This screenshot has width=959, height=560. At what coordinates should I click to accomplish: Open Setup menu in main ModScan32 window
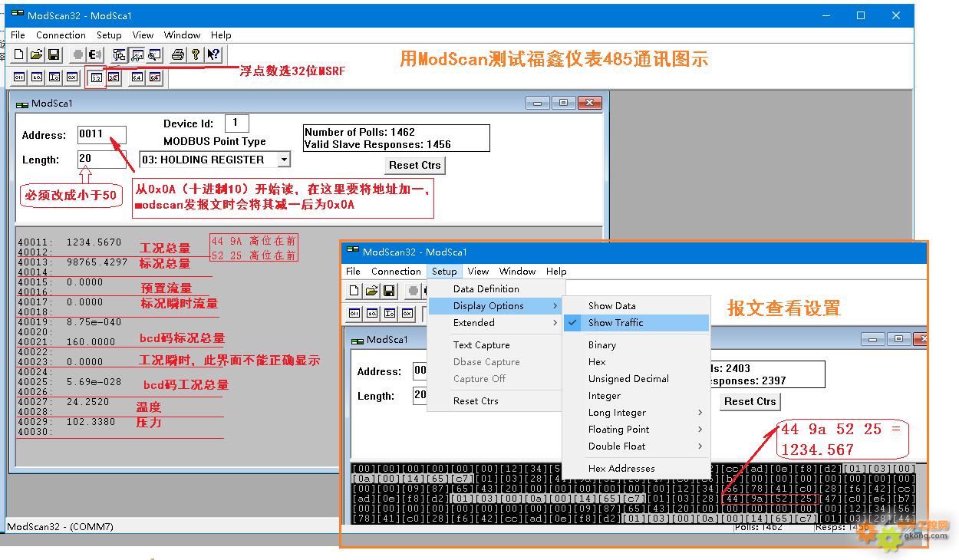point(109,35)
